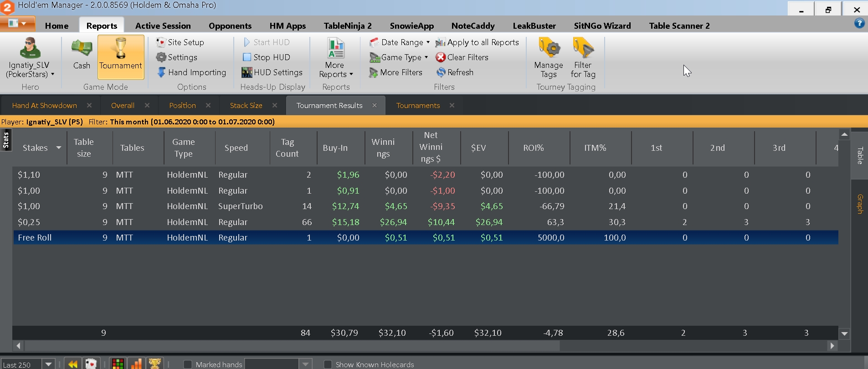Select Tournament game mode trophy icon
The image size is (868, 369).
tap(121, 48)
